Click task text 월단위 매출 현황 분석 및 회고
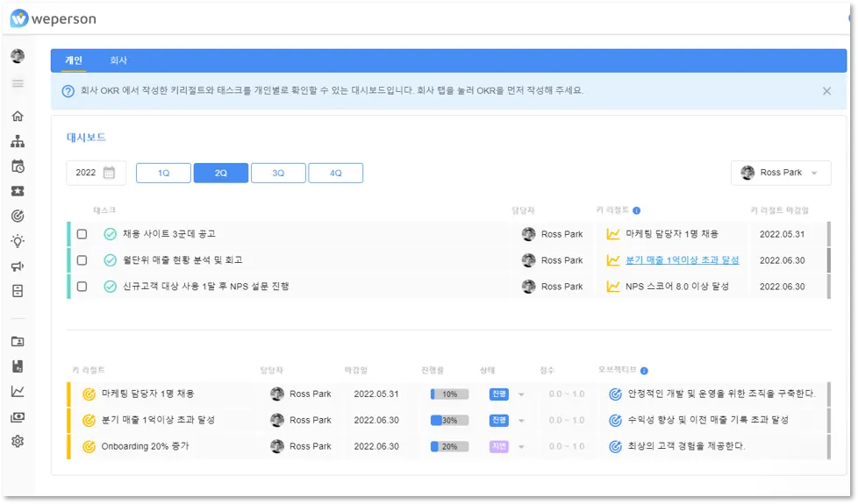 [182, 260]
